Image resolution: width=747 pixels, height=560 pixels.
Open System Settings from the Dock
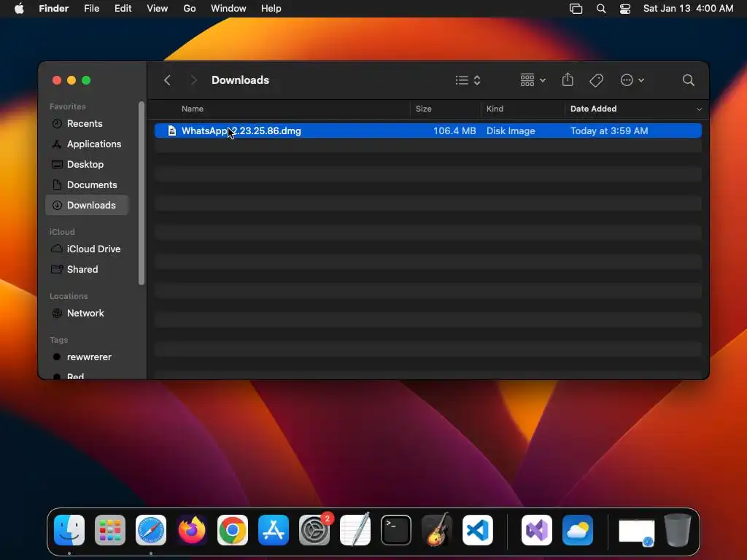[x=314, y=530]
